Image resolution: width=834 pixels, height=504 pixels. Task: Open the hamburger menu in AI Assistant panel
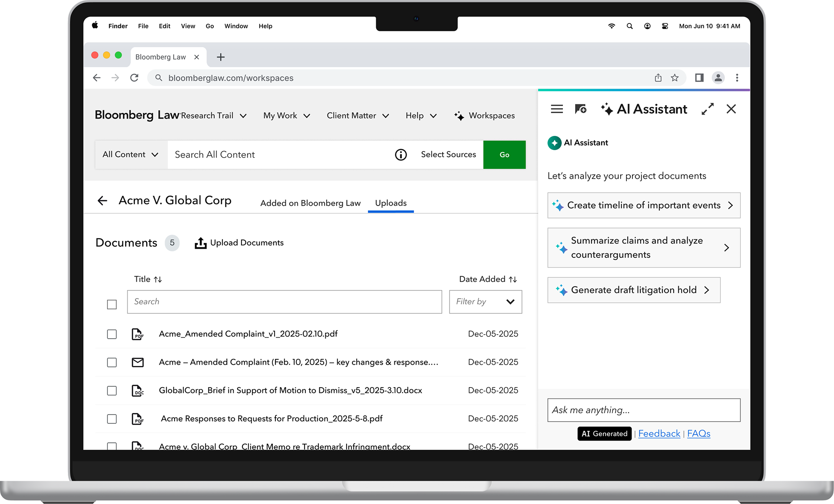coord(556,109)
